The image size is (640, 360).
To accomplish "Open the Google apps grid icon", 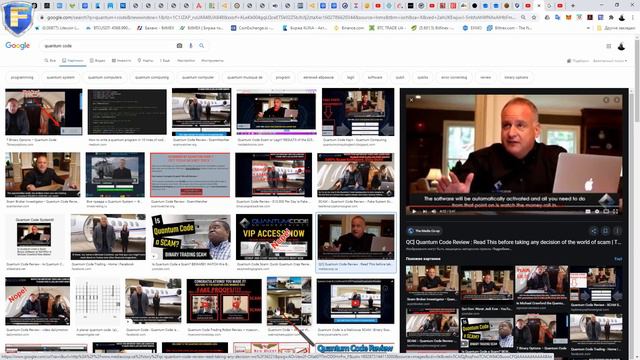I will (609, 46).
